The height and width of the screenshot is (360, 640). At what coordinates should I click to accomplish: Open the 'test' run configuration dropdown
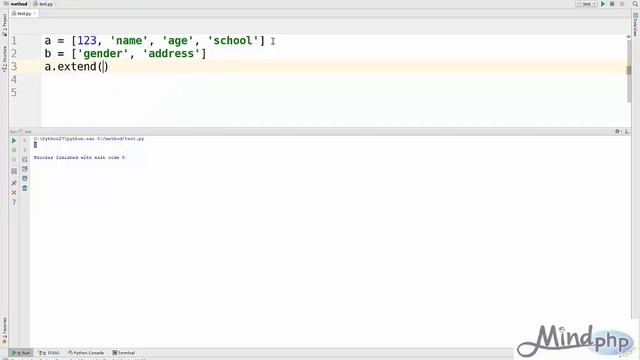tap(587, 4)
